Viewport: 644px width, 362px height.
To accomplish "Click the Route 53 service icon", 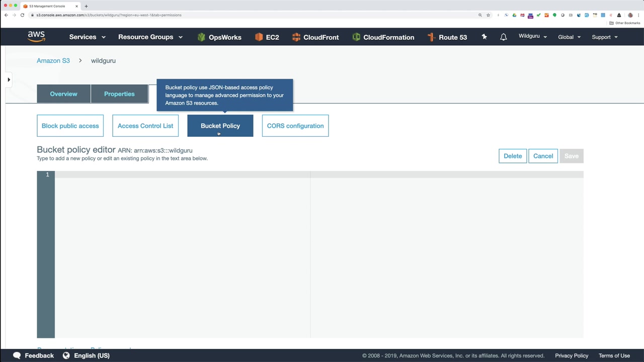I will pos(431,37).
